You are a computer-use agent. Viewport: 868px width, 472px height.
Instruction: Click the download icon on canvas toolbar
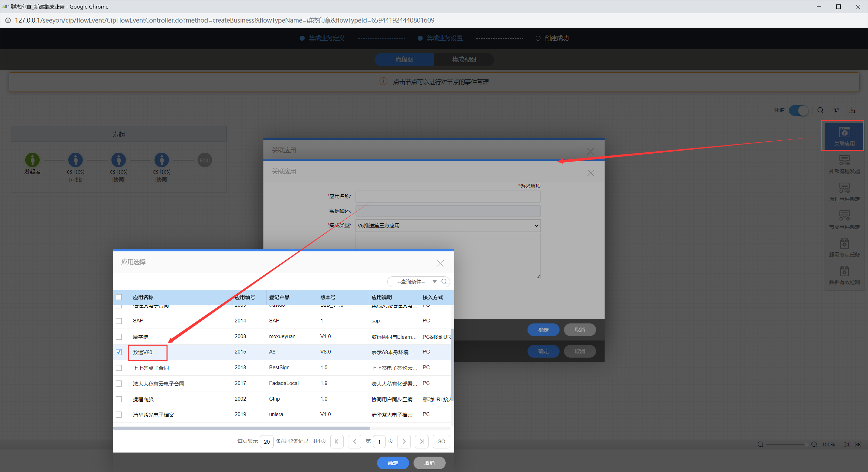tap(852, 110)
